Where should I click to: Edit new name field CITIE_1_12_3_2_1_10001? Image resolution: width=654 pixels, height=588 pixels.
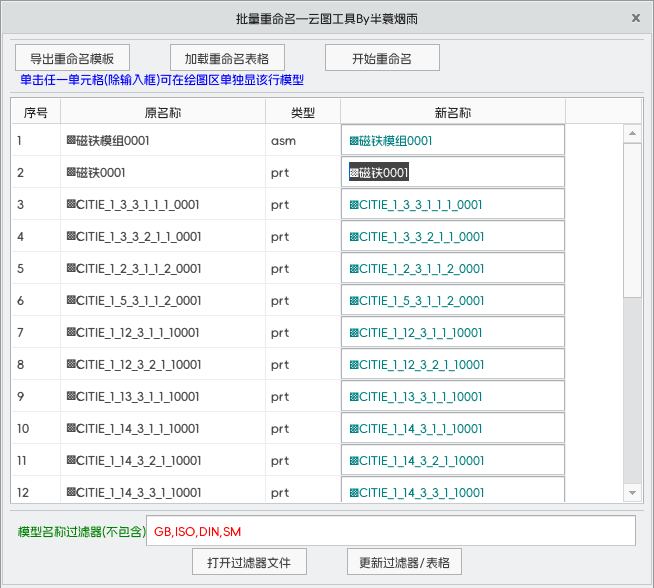click(x=453, y=364)
